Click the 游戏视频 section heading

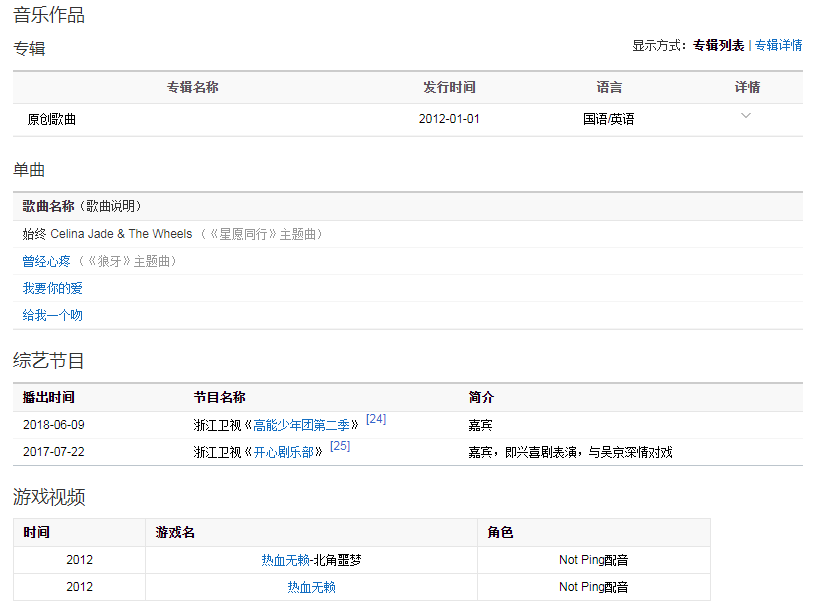point(49,496)
